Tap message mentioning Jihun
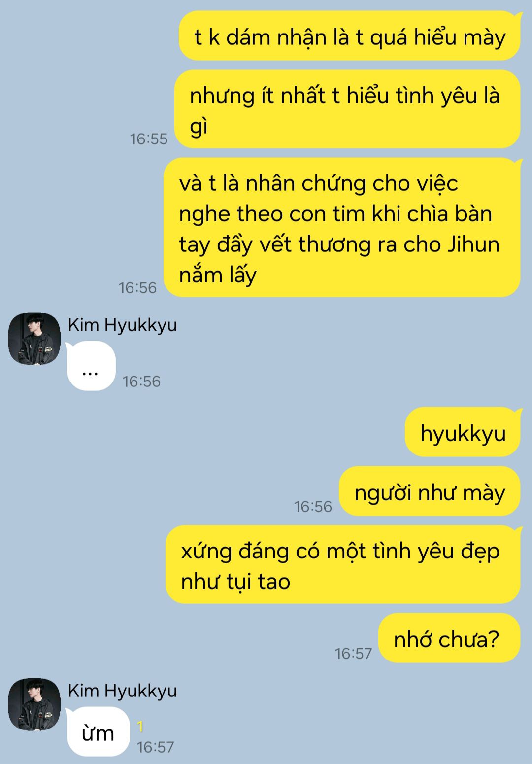 point(342,227)
